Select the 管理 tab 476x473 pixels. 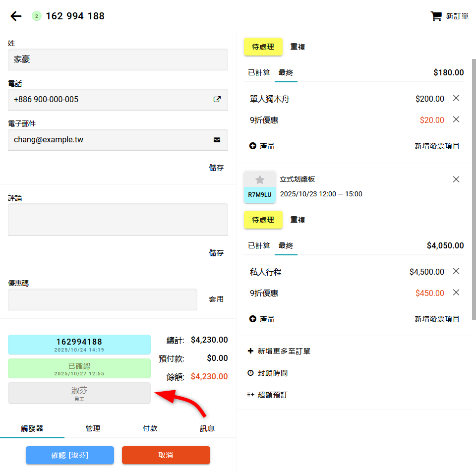coord(93,428)
